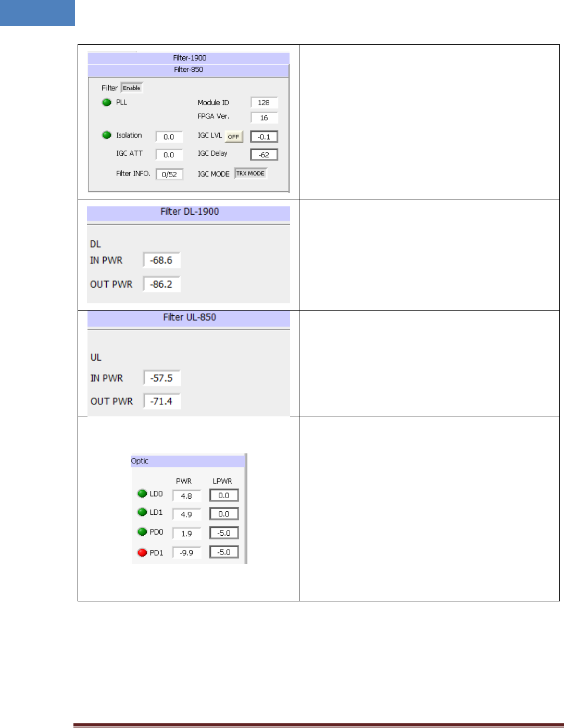Click the DL IN PWR value -68.6

coord(161,260)
